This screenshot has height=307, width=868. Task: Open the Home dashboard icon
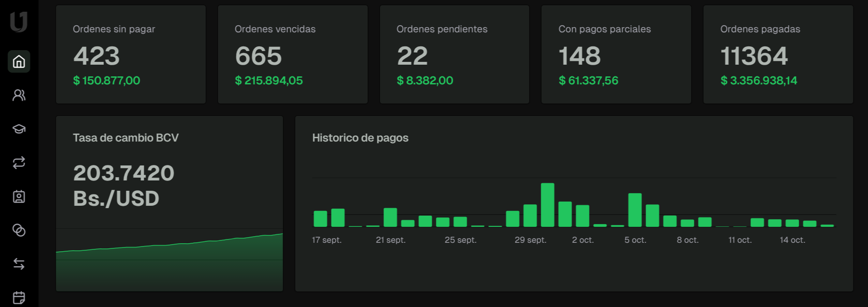[19, 61]
